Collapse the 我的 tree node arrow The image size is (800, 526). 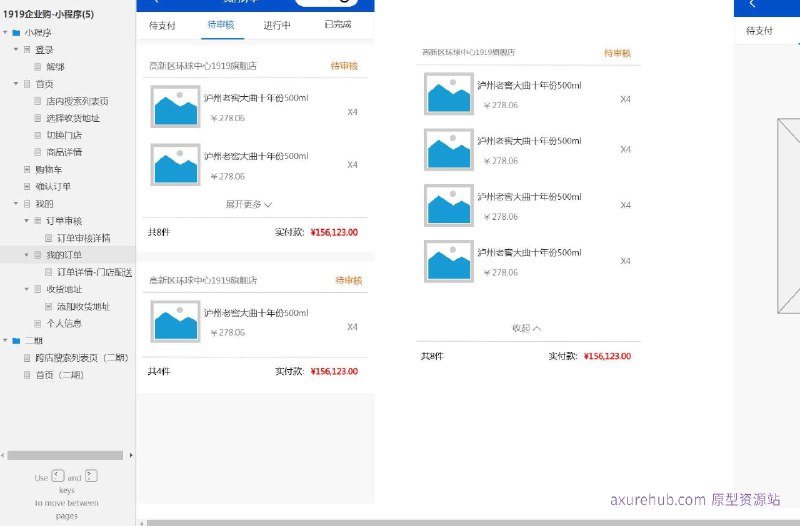click(x=16, y=204)
